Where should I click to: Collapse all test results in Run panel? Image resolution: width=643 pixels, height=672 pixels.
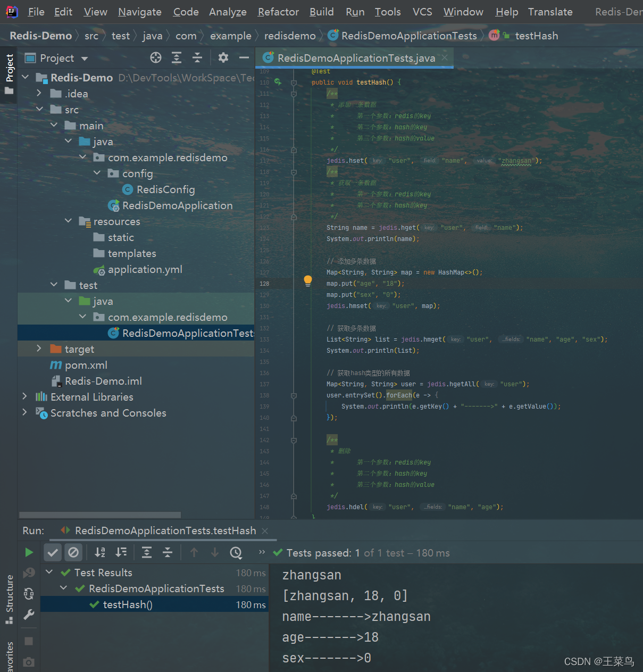(x=168, y=553)
